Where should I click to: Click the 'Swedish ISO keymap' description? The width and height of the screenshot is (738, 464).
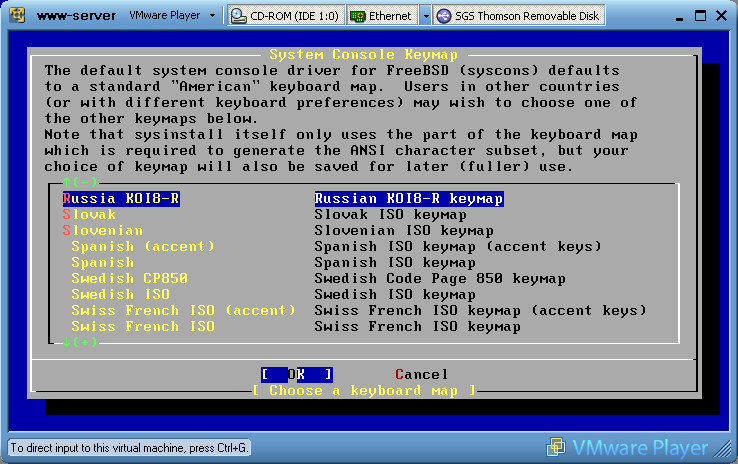(395, 295)
